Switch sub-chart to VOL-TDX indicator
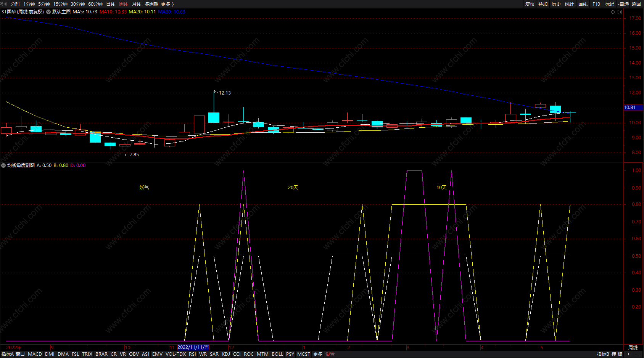This screenshot has height=358, width=644. click(x=175, y=354)
